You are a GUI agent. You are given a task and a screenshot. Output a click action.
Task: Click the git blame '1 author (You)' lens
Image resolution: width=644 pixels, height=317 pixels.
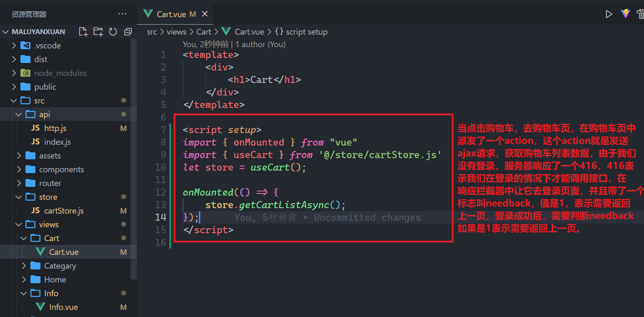261,44
